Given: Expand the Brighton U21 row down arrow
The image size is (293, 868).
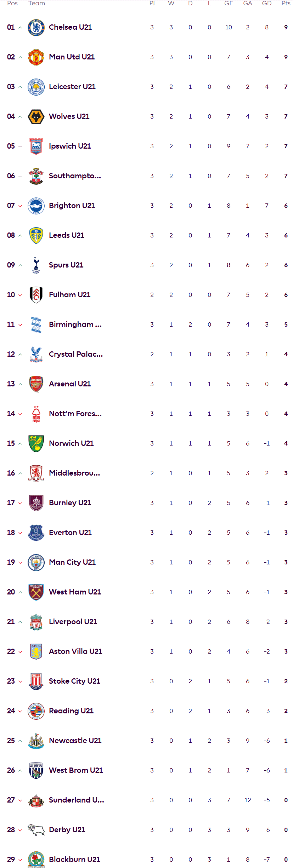Looking at the screenshot, I should coord(20,206).
